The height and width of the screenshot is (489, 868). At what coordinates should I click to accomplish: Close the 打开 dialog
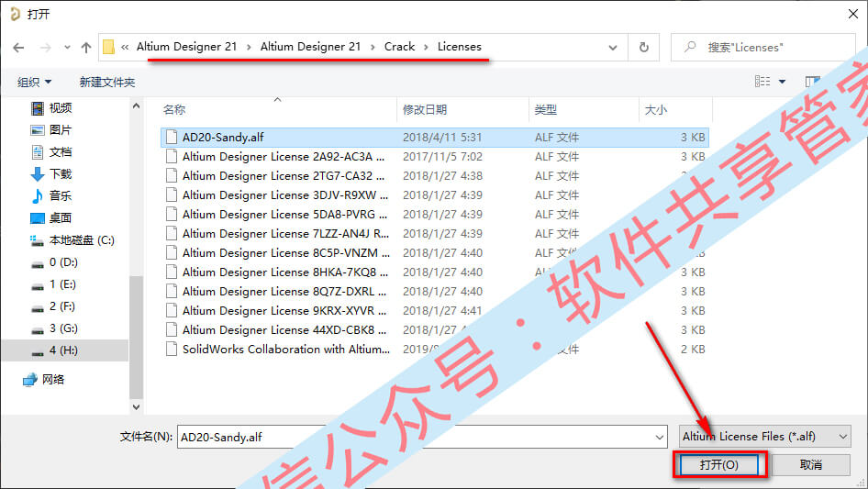[x=853, y=14]
